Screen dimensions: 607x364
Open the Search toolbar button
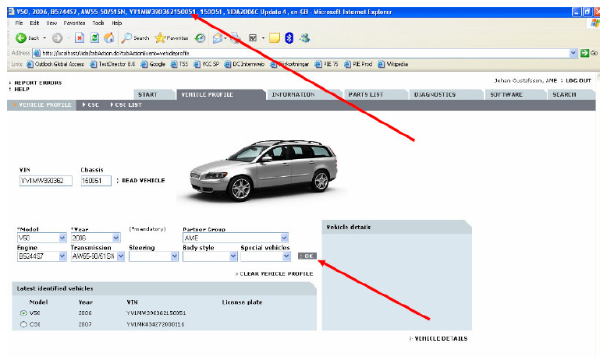point(135,37)
